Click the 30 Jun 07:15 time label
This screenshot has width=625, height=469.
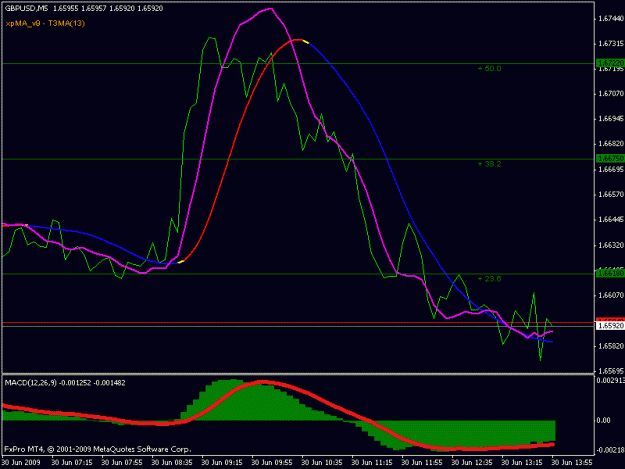tap(72, 463)
